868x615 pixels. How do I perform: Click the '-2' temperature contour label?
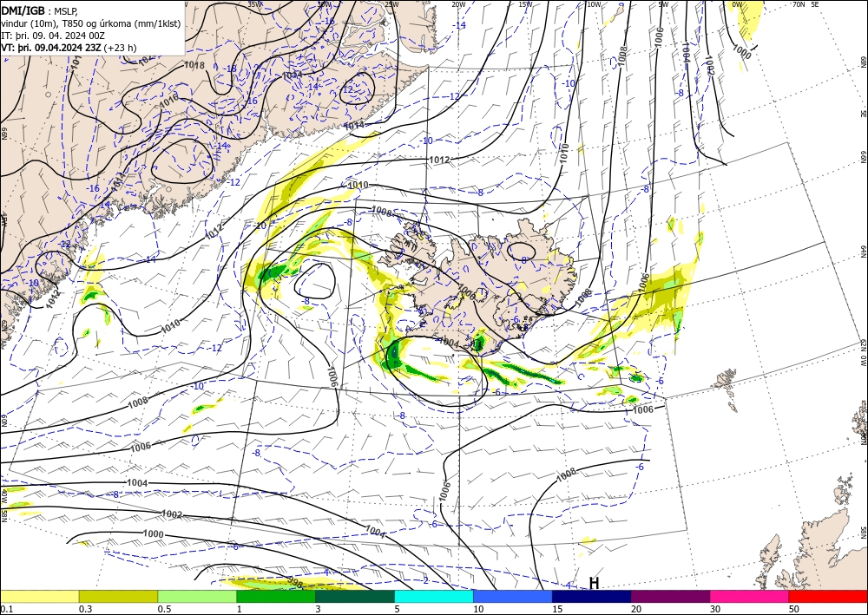click(x=424, y=580)
